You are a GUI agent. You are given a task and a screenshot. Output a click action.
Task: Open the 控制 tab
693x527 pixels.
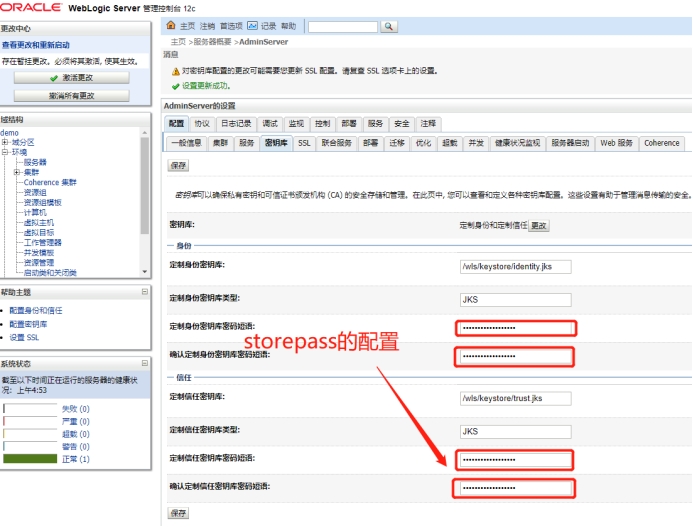click(322, 124)
